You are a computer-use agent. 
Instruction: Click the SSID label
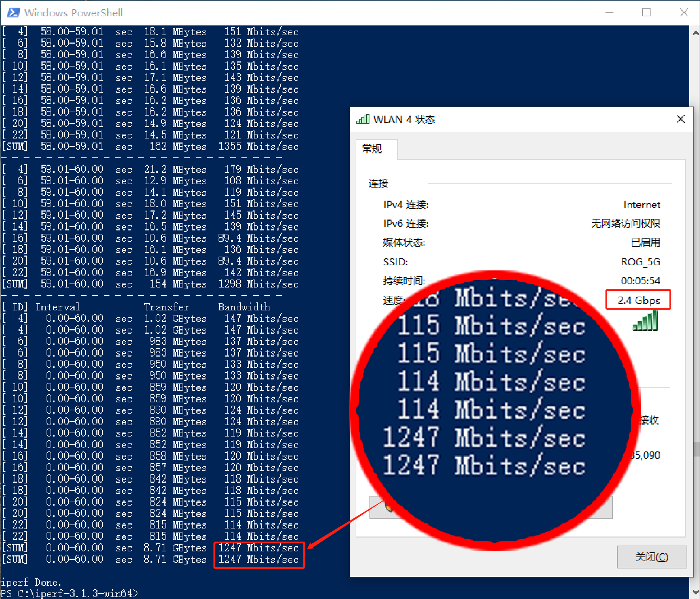point(396,262)
